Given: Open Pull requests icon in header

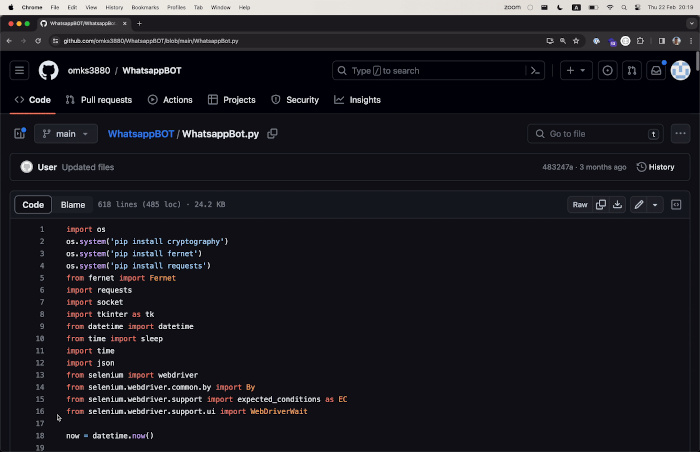Looking at the screenshot, I should point(631,71).
